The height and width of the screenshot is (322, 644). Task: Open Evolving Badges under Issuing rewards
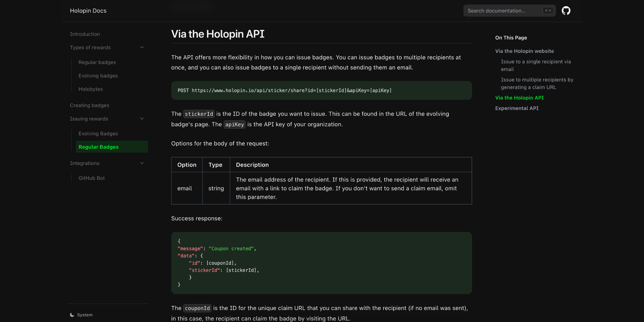pyautogui.click(x=98, y=134)
